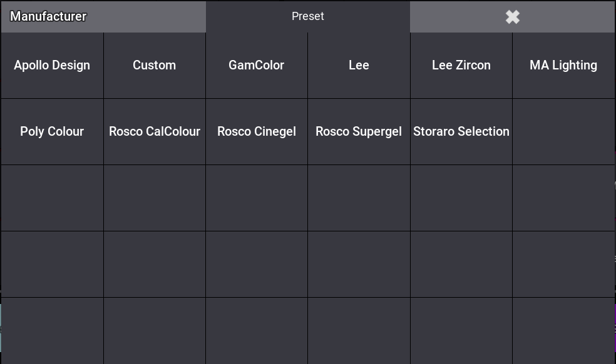The image size is (616, 364).
Task: Pick the Rosco Supergel option
Action: pyautogui.click(x=359, y=132)
